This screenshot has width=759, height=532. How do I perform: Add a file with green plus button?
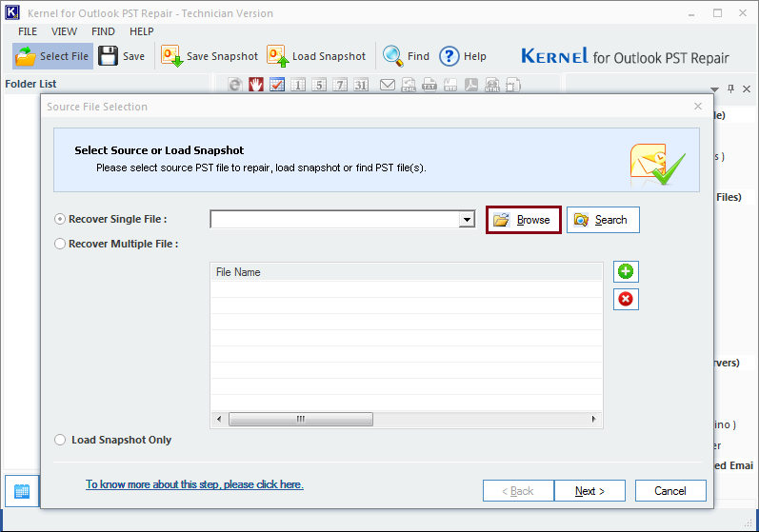626,271
